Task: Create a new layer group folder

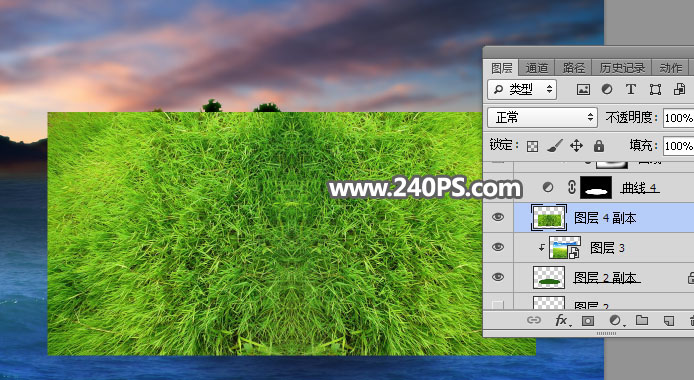Action: (642, 320)
